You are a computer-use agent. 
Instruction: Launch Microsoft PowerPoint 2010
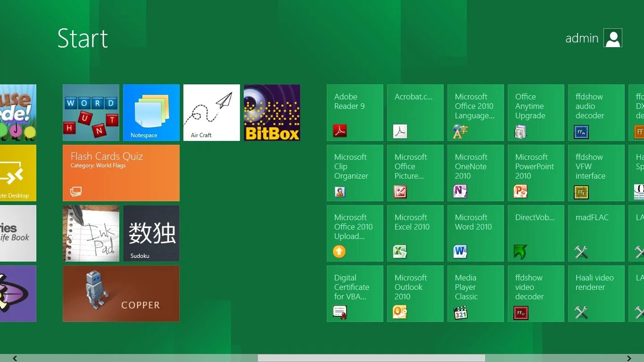tap(536, 173)
